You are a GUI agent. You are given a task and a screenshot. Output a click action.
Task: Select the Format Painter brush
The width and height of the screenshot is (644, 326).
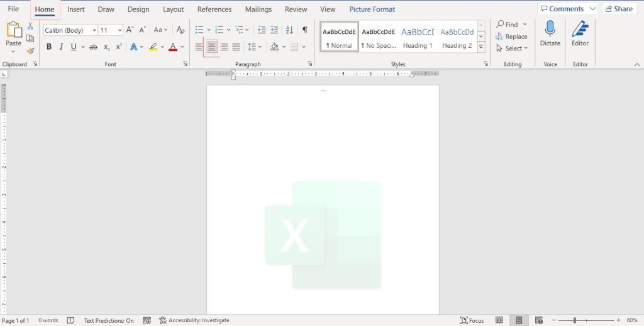(30, 51)
